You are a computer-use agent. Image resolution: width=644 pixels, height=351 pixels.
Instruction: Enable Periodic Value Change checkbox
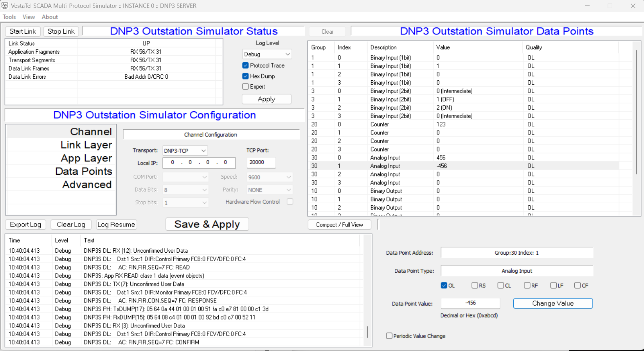click(389, 336)
